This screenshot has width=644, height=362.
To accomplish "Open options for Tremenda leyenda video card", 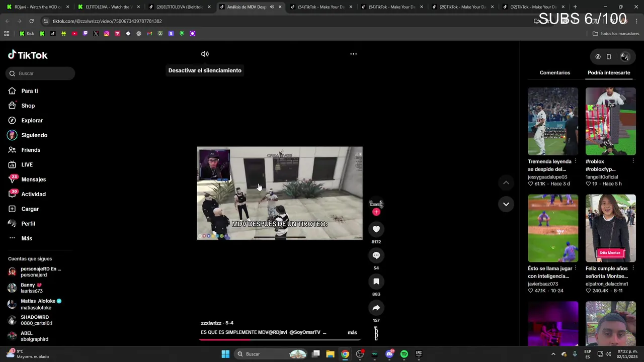I will (575, 161).
